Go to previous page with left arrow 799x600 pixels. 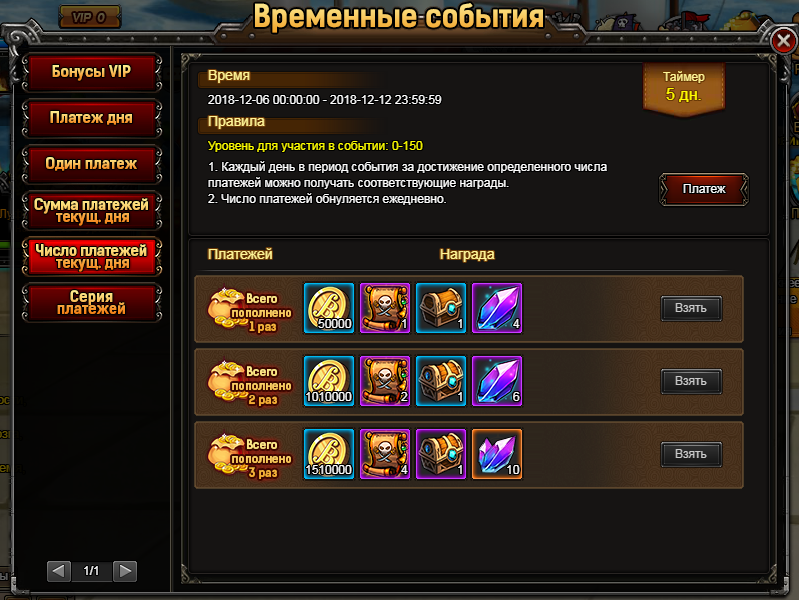tap(59, 571)
